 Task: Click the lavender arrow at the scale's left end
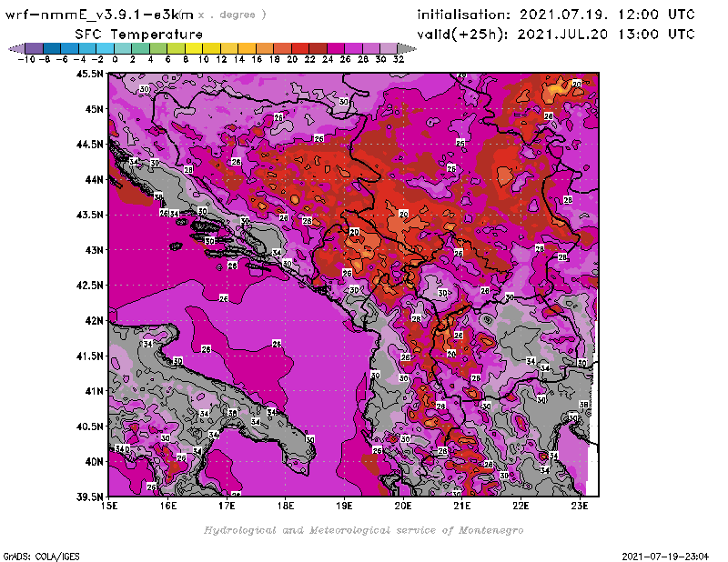click(x=17, y=48)
